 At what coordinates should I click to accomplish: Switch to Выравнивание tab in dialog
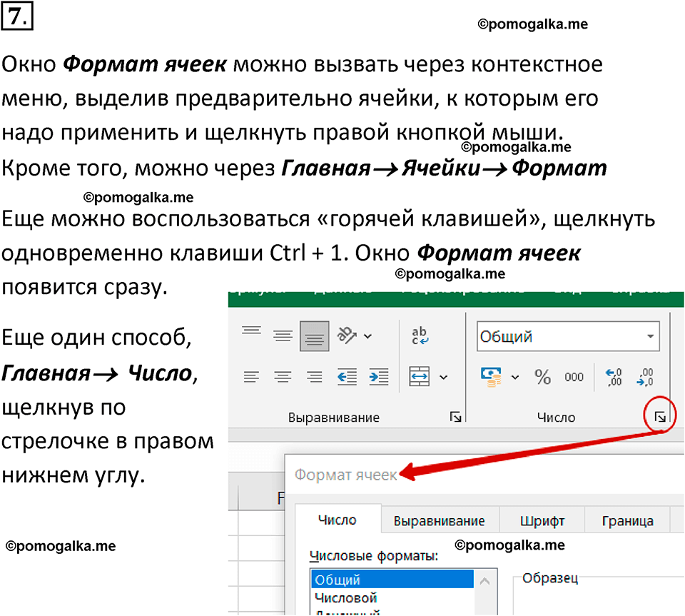coord(440,521)
